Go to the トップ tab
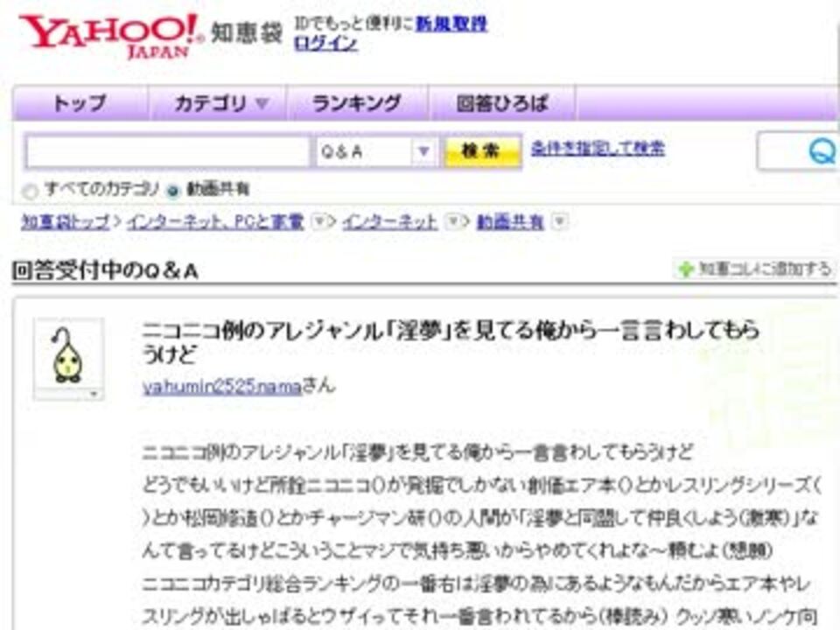 (x=80, y=103)
